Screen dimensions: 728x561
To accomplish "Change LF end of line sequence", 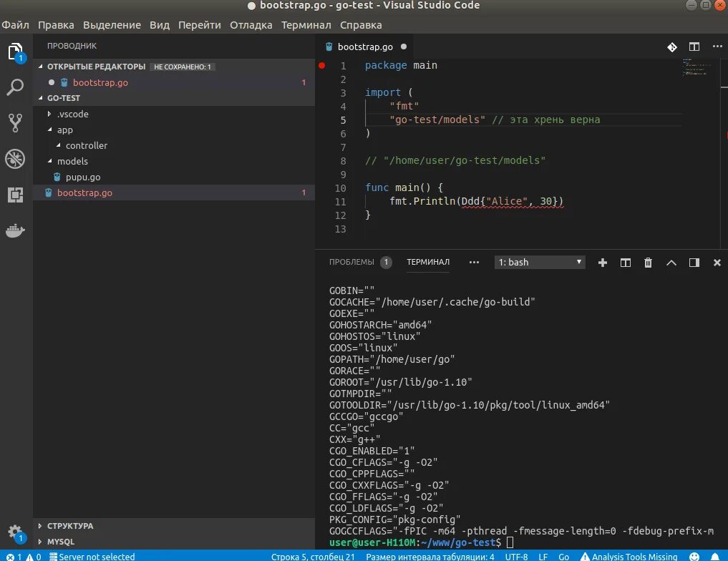I will 543,557.
